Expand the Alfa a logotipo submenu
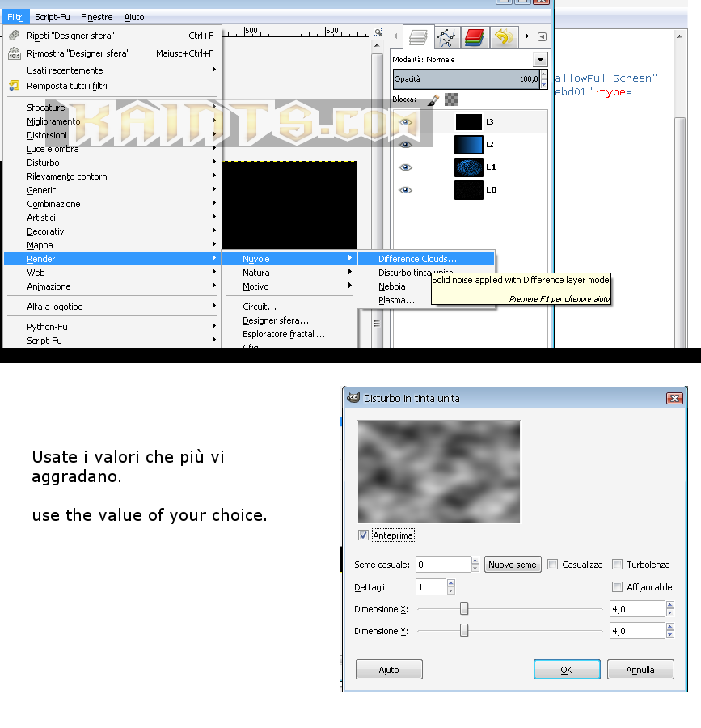The image size is (701, 728). (x=112, y=307)
